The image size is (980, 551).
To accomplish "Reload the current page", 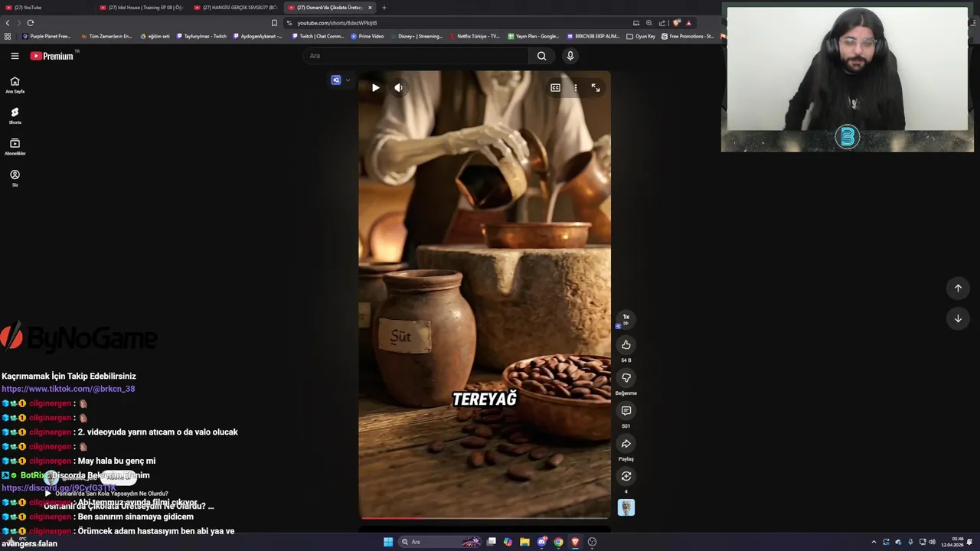I will tap(30, 23).
